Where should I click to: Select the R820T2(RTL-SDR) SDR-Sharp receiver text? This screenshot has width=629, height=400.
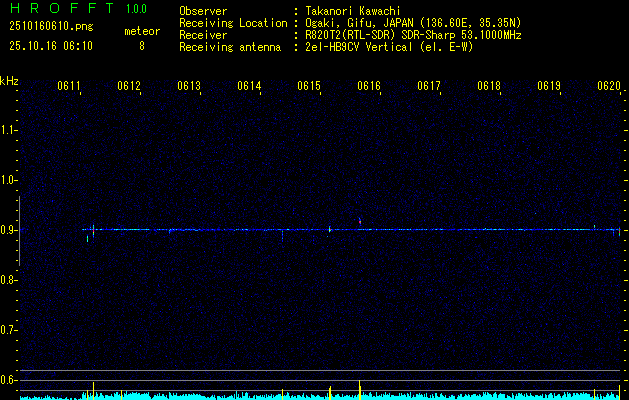point(413,35)
